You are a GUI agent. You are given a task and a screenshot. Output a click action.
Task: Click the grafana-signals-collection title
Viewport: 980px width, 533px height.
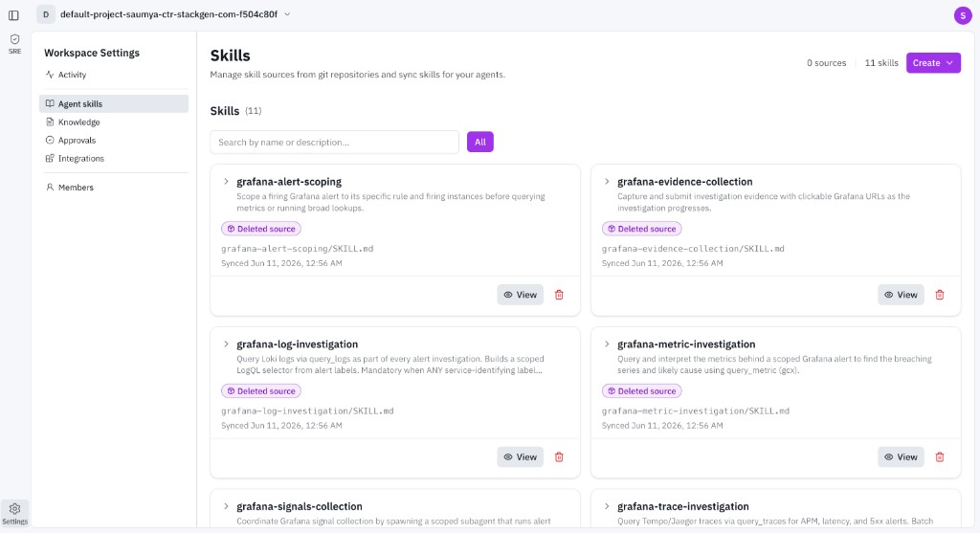point(300,507)
